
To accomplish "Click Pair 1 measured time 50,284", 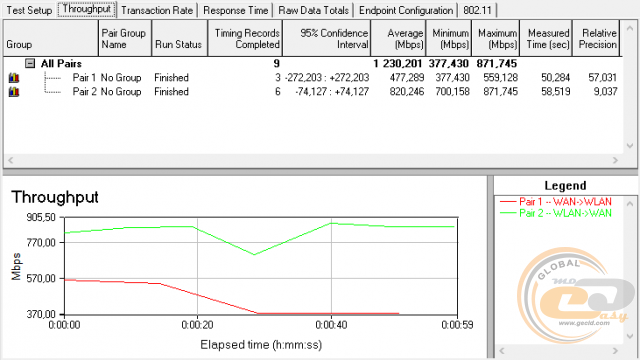I will click(x=556, y=78).
